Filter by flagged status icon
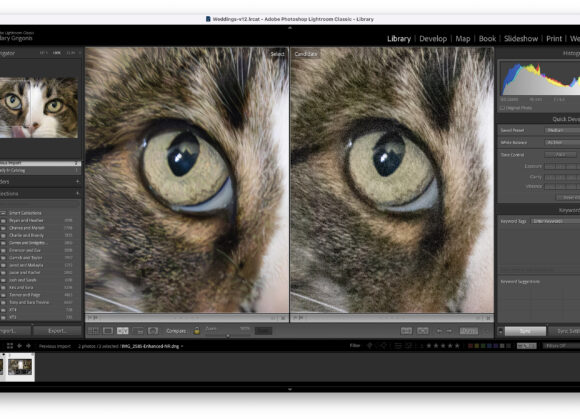580x420 pixels. 369,346
